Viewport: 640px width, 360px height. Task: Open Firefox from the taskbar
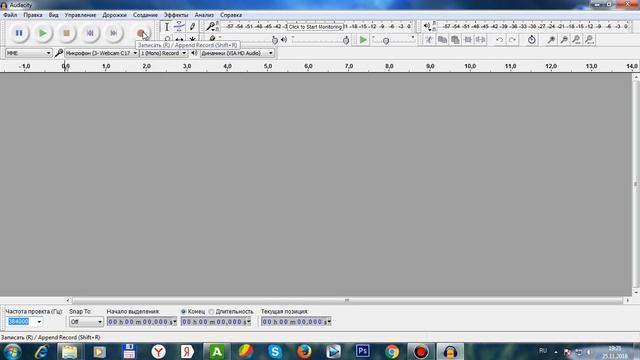[304, 351]
